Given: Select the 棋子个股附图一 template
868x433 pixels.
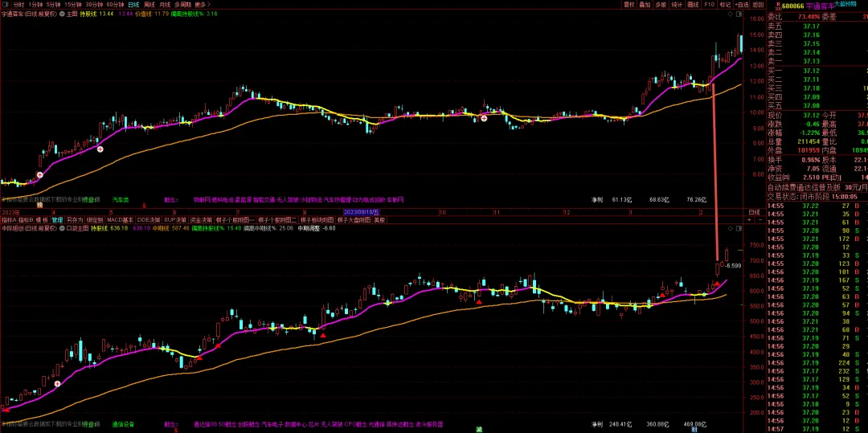Looking at the screenshot, I should (x=235, y=219).
